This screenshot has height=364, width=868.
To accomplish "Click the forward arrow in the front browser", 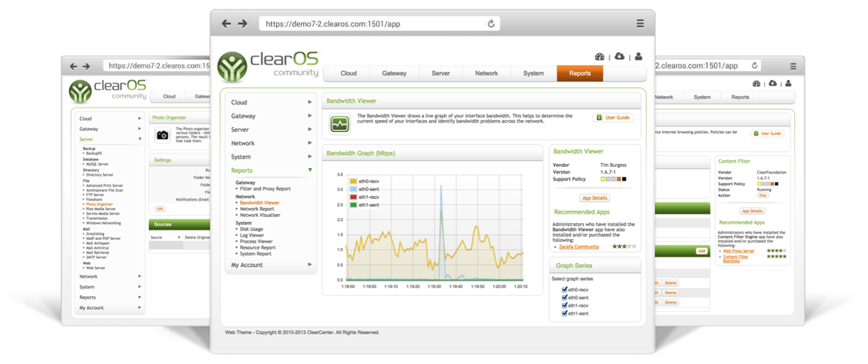I will coord(242,24).
